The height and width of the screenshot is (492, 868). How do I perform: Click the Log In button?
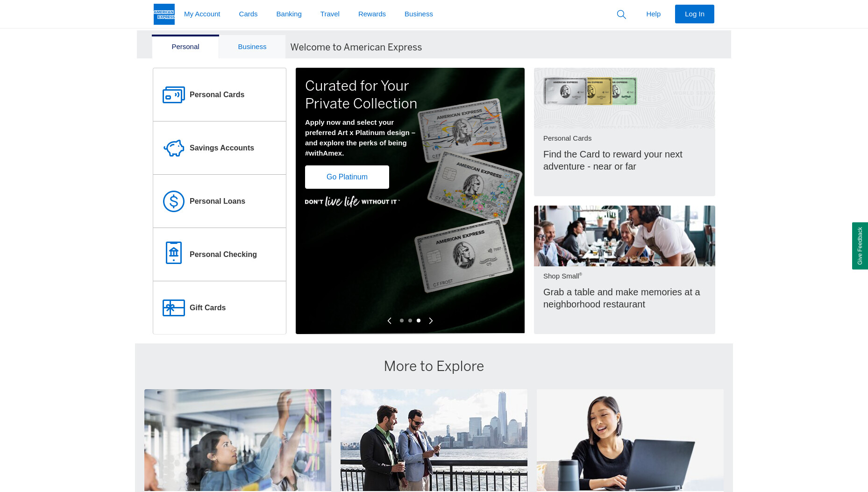[694, 14]
